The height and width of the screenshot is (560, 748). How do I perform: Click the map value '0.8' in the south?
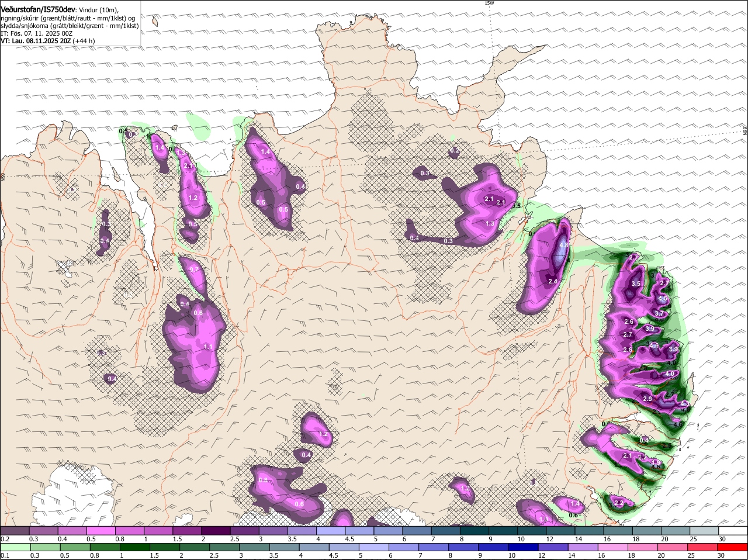click(263, 481)
